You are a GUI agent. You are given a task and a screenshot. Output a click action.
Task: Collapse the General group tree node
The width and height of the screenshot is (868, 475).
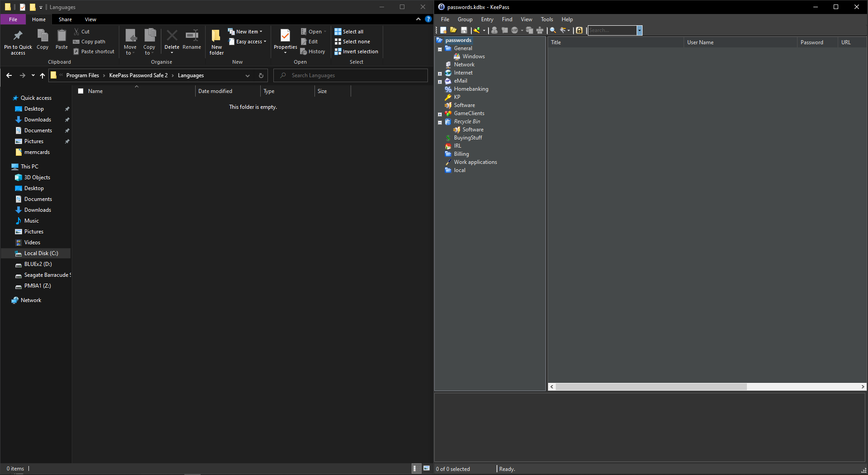tap(440, 49)
